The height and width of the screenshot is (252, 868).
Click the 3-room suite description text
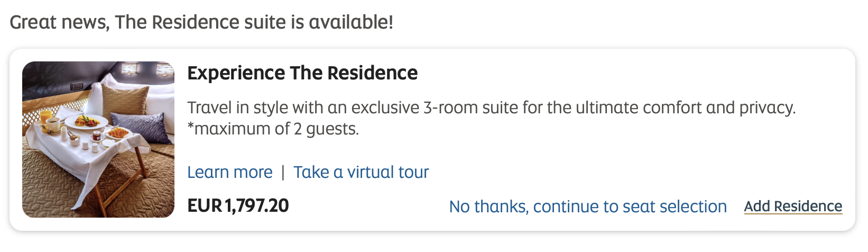click(x=492, y=108)
